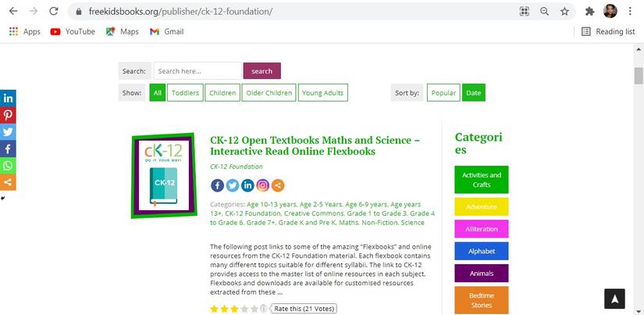
Task: Sort by Popular
Action: (x=443, y=92)
